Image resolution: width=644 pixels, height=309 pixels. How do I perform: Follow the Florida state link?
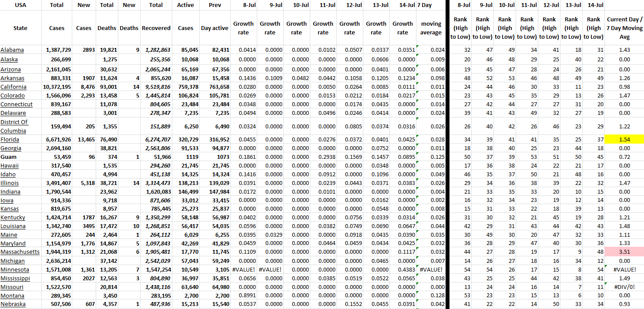(x=10, y=140)
